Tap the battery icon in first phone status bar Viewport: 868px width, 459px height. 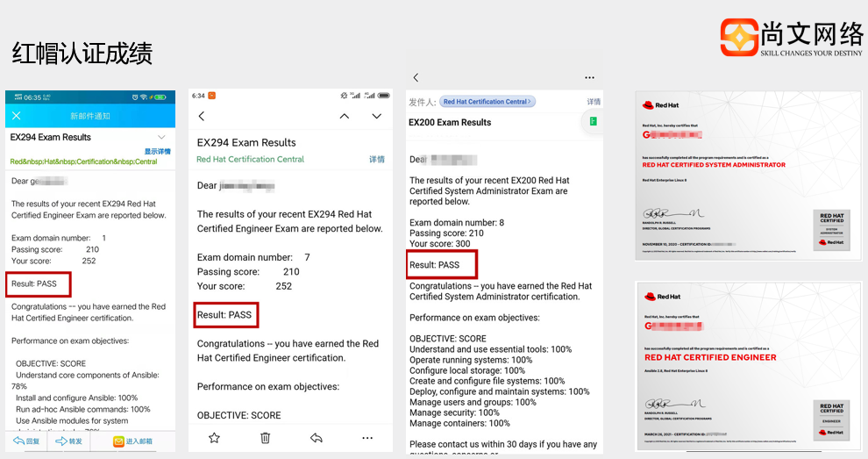pos(160,97)
